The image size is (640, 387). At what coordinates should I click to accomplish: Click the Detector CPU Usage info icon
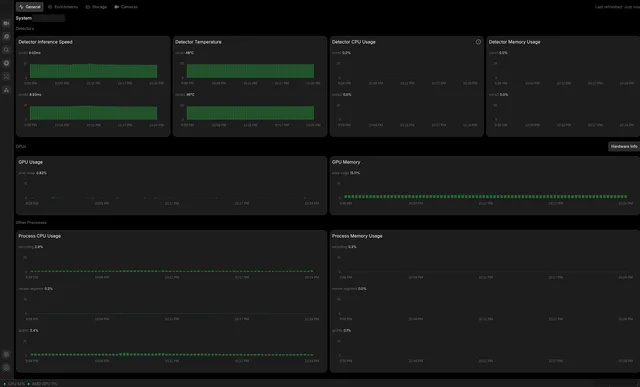[478, 42]
